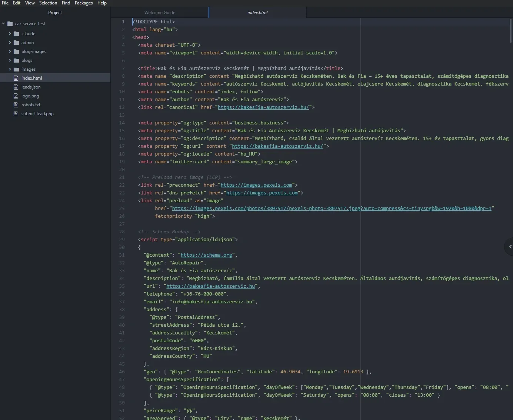Click line number 29 in the gutter
Image resolution: width=513 pixels, height=420 pixels.
[122, 240]
